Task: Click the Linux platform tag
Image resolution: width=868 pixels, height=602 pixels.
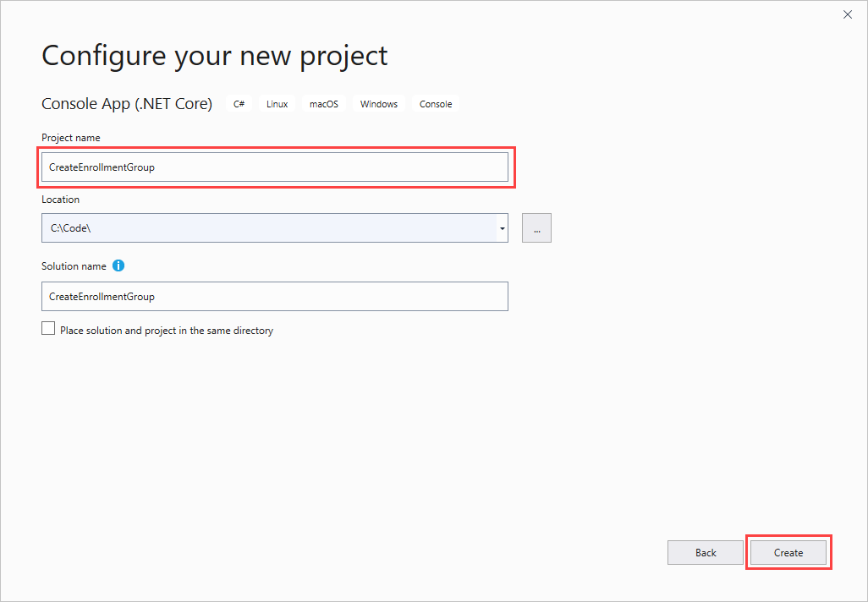Action: click(x=277, y=104)
